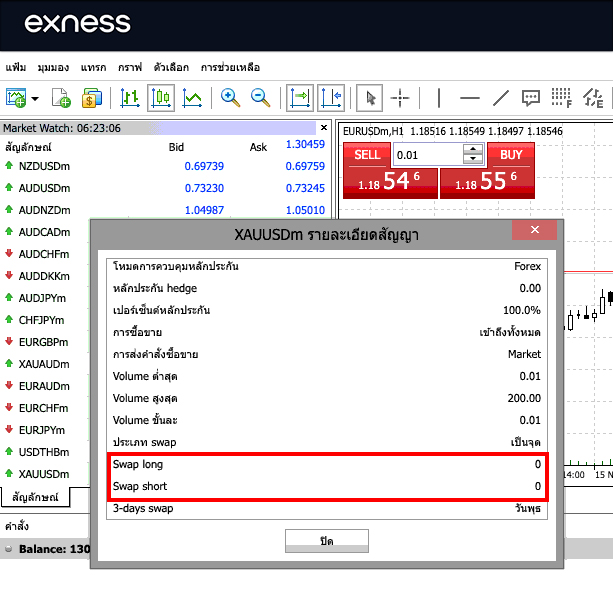Open the แทรก menu
The height and width of the screenshot is (606, 613).
[x=93, y=67]
